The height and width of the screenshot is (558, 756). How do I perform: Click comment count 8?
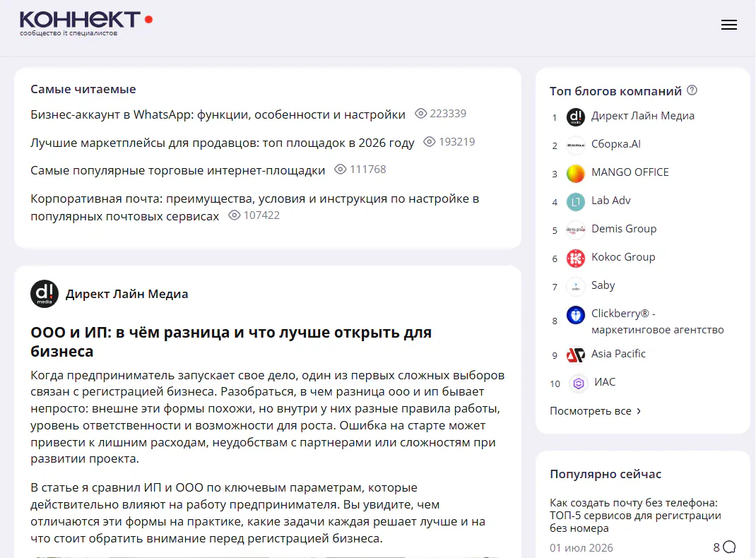pyautogui.click(x=716, y=547)
